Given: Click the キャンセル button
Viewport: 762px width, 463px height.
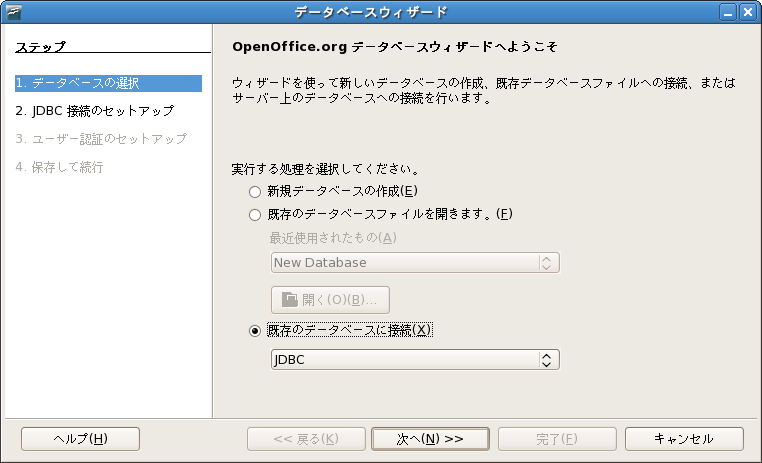Looking at the screenshot, I should 684,439.
